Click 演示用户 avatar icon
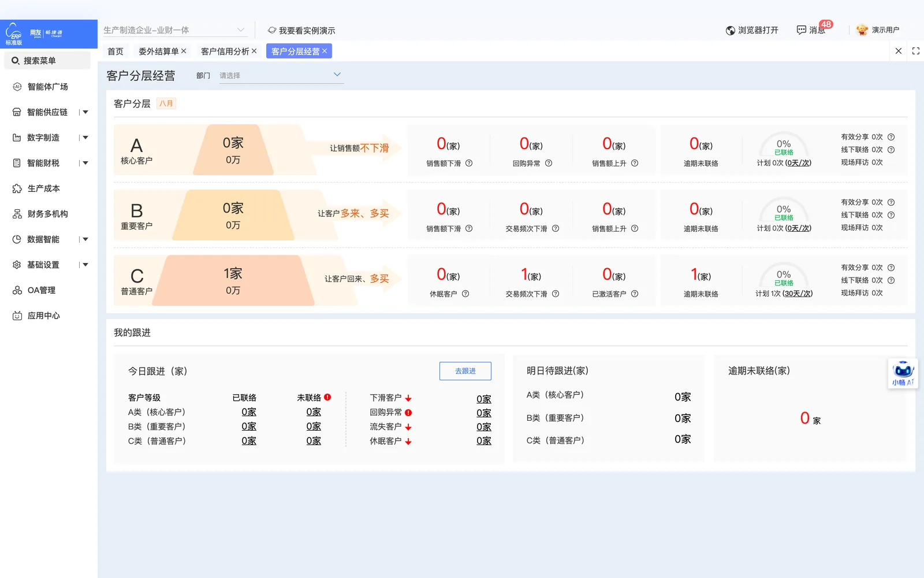The width and height of the screenshot is (924, 578). pos(862,30)
